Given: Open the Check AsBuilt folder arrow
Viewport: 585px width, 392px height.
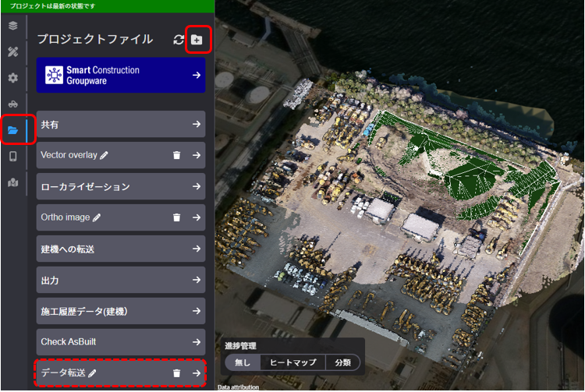Looking at the screenshot, I should 197,341.
